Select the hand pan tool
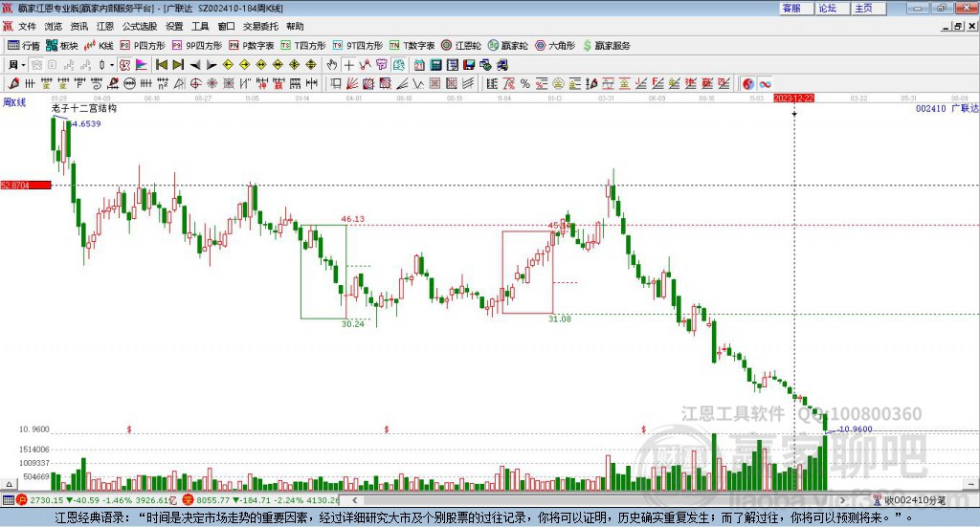Viewport: 980px width, 527px height. tap(332, 65)
